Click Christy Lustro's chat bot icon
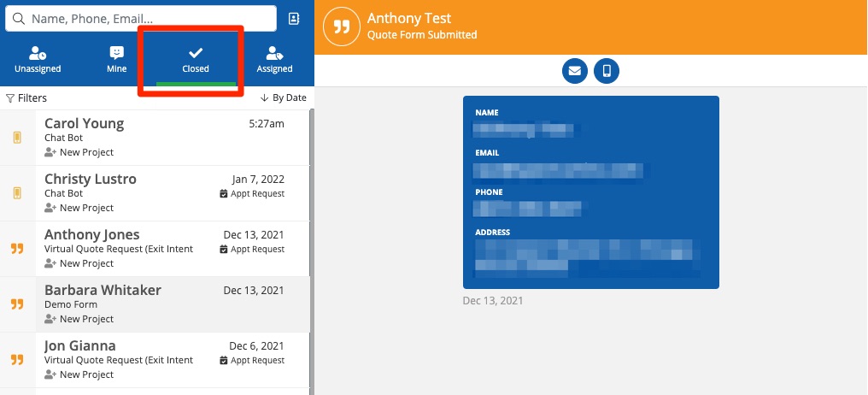868x395 pixels. (x=17, y=193)
